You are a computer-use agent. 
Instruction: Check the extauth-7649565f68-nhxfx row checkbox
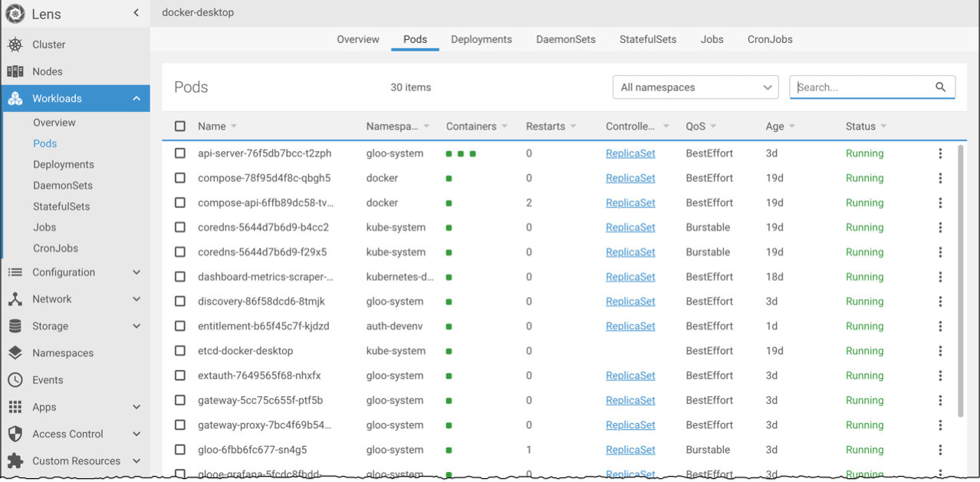point(180,375)
